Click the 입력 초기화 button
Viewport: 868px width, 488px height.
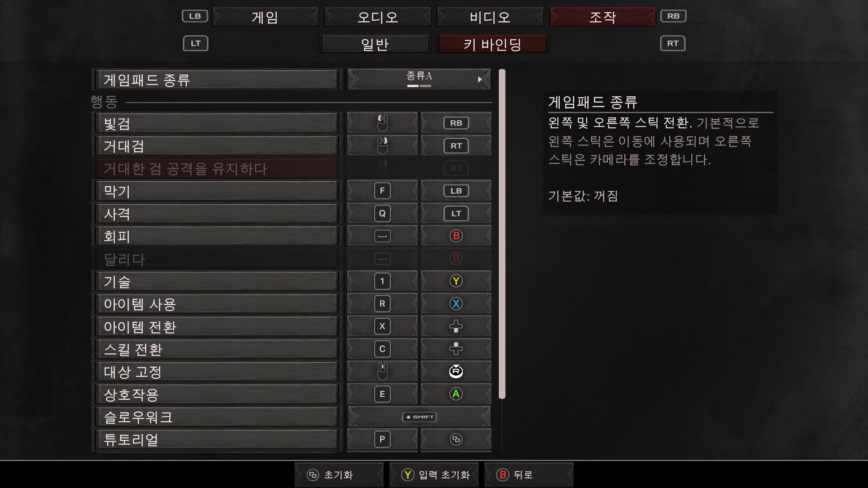click(x=434, y=475)
